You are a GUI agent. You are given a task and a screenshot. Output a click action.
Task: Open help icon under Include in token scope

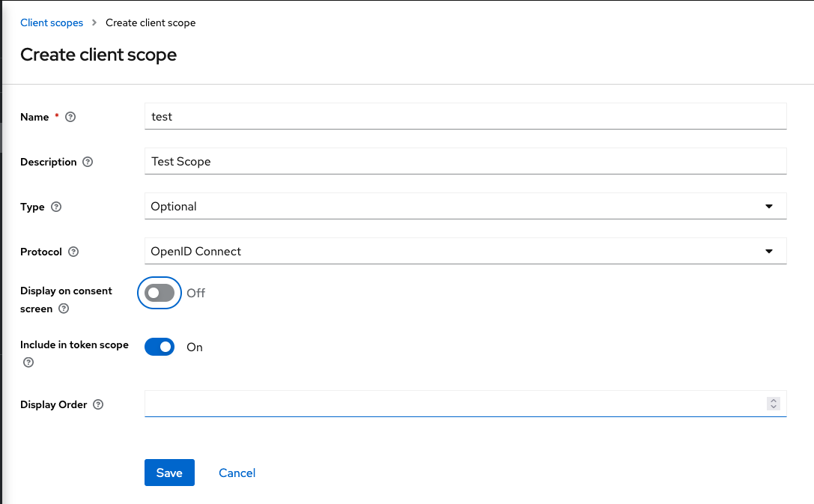point(28,362)
